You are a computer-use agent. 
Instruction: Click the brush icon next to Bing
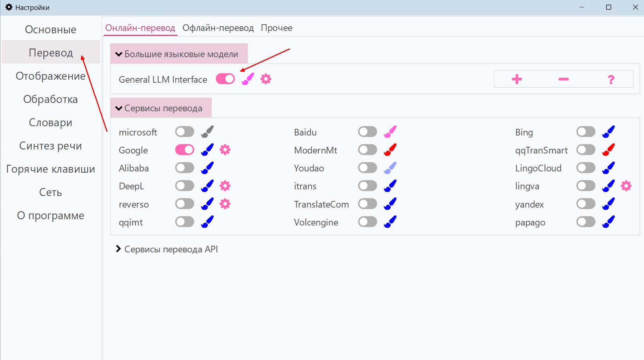click(608, 132)
